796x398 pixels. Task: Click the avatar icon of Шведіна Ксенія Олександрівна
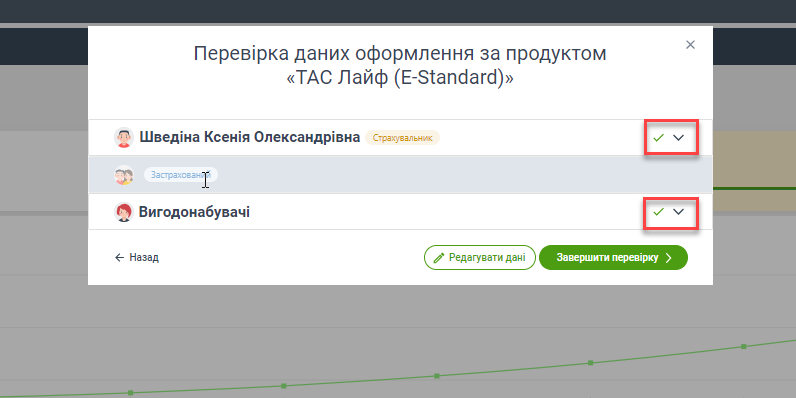tap(124, 138)
